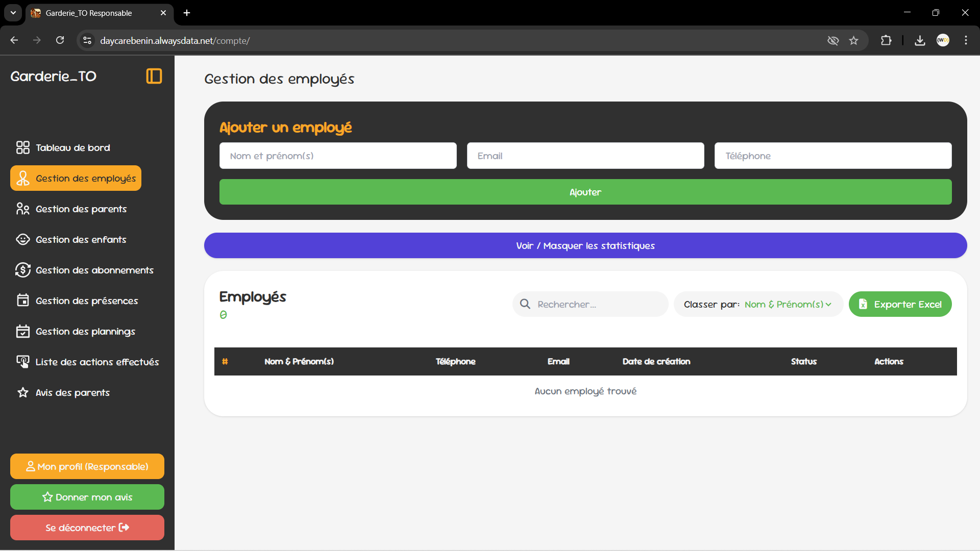
Task: Open Chrome three-dot menu
Action: (x=966, y=40)
